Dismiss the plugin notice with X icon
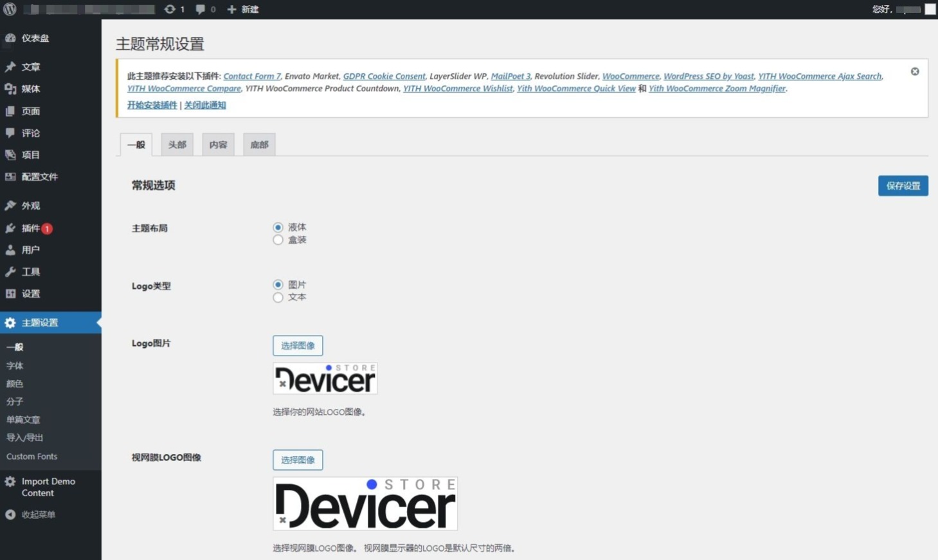Viewport: 938px width, 560px height. (915, 71)
